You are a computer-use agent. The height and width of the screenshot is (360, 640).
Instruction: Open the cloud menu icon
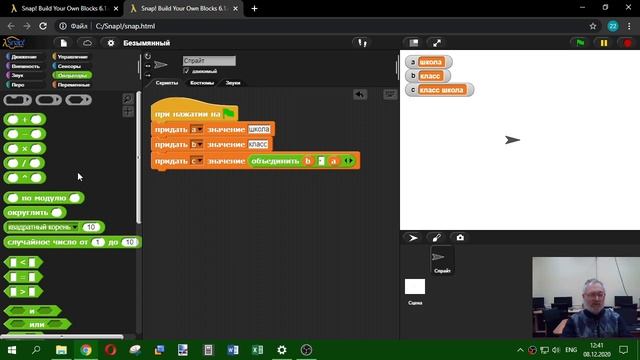point(87,43)
